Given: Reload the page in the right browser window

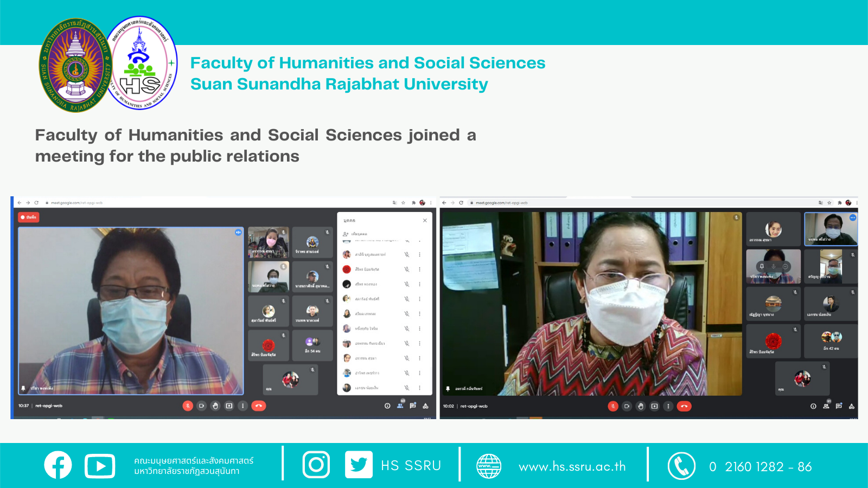Looking at the screenshot, I should click(461, 203).
